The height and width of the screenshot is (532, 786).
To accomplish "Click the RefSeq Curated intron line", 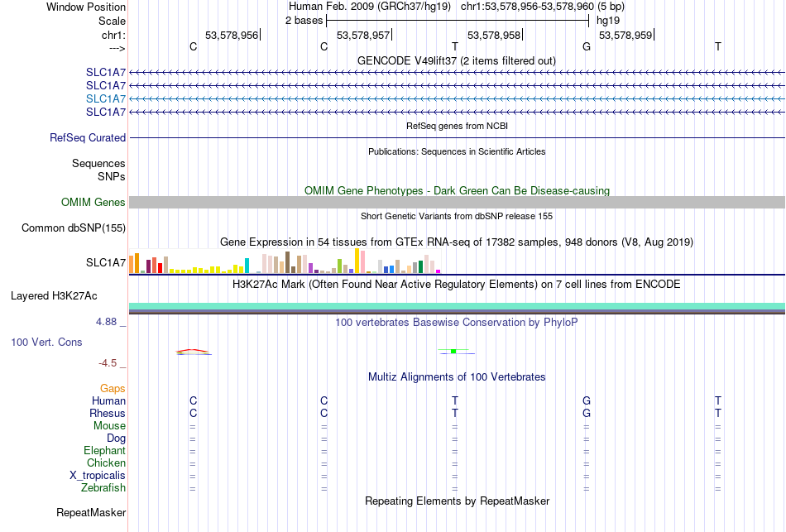I will click(458, 137).
